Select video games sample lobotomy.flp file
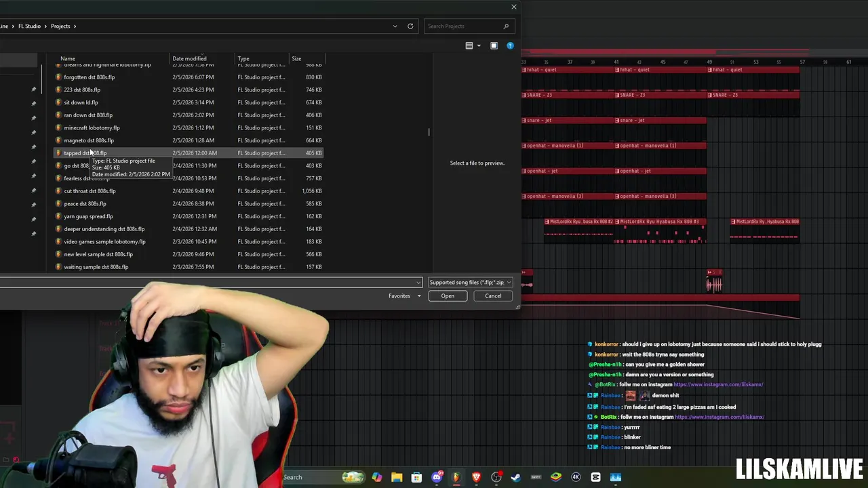868x488 pixels. pos(188,241)
